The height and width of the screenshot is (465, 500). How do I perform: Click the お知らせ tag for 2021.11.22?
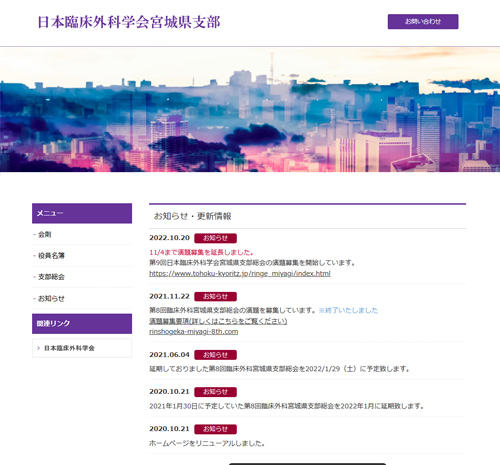(215, 296)
